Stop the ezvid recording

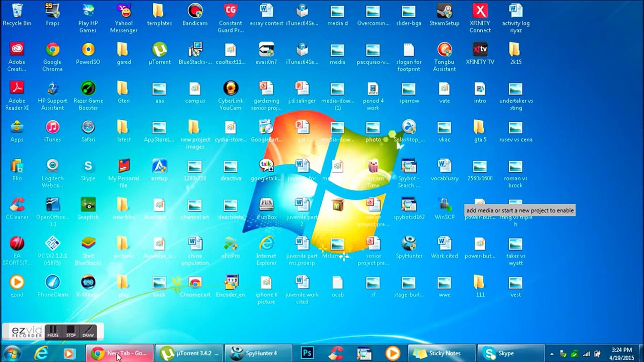point(71,331)
